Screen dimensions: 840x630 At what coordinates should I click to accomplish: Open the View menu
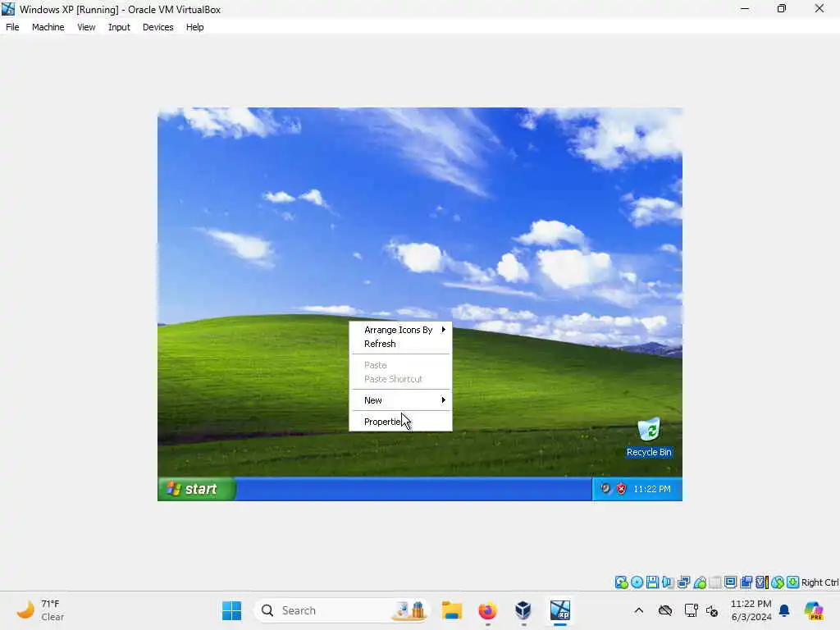86,27
